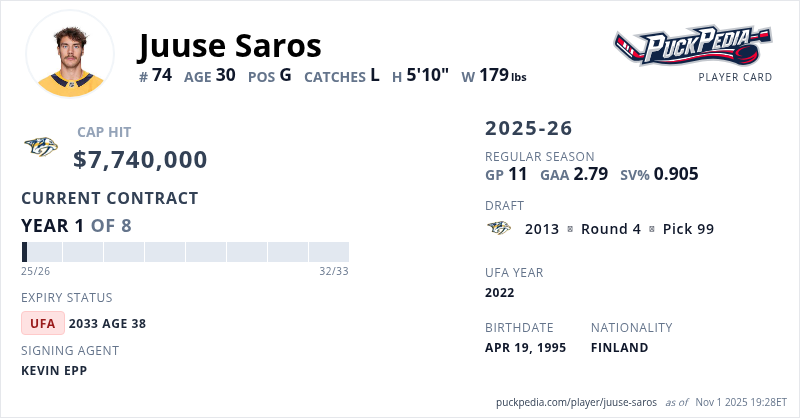Click the jersey number 74
This screenshot has height=418, width=800.
162,75
